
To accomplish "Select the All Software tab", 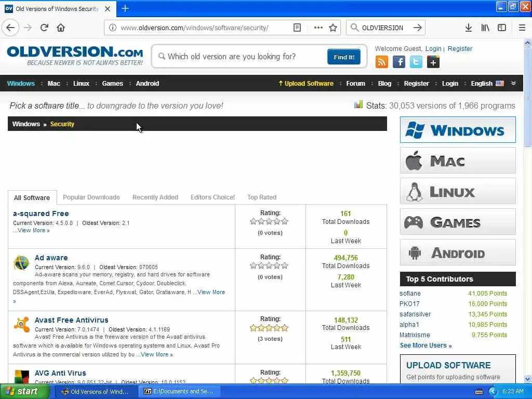I will tap(32, 198).
